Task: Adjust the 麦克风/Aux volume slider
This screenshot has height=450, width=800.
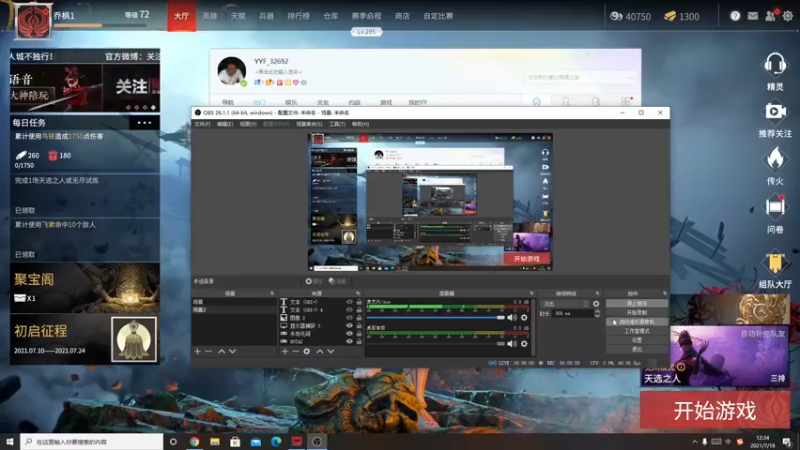Action: click(x=435, y=317)
